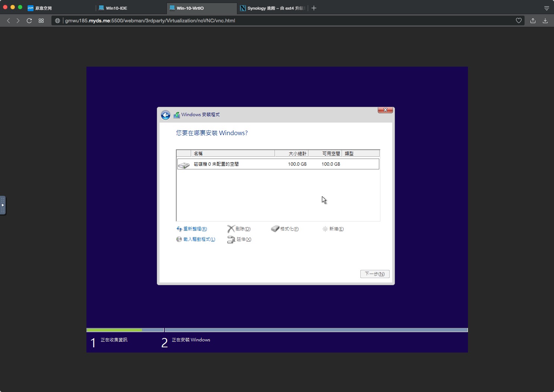This screenshot has height=392, width=554.
Task: Click the Load driver (載入驅動程式) disc icon
Action: [179, 239]
